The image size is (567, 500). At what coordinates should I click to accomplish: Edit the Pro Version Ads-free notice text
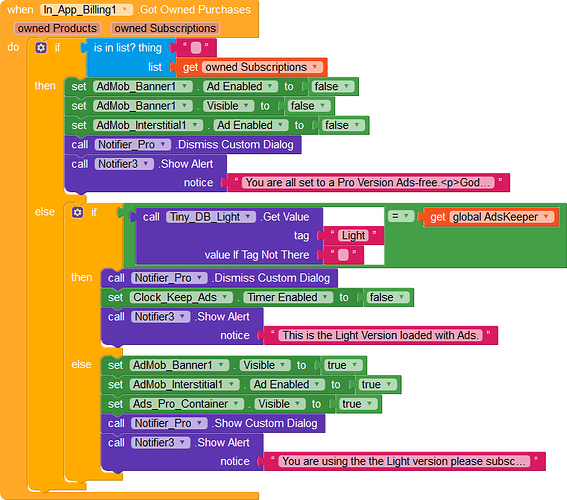(367, 183)
